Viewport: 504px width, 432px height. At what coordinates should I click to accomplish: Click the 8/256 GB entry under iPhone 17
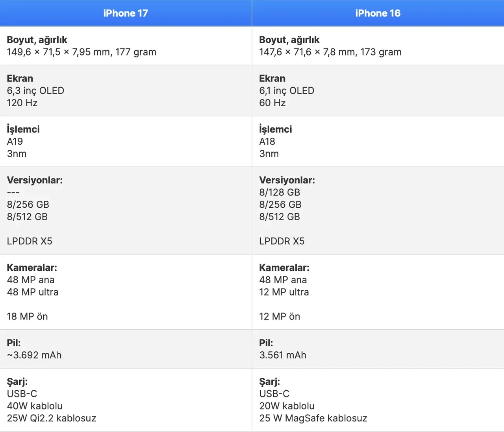tap(28, 205)
